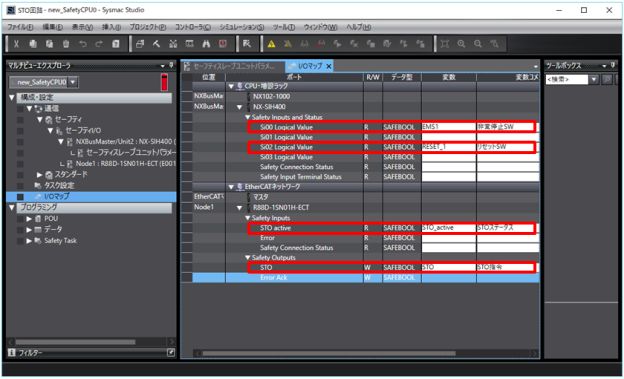Click the Undo arrow icon
The image size is (624, 379).
[x=82, y=44]
